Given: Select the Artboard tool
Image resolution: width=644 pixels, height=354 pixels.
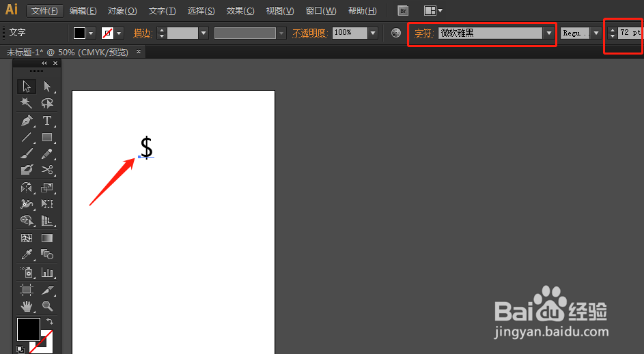Looking at the screenshot, I should click(26, 290).
